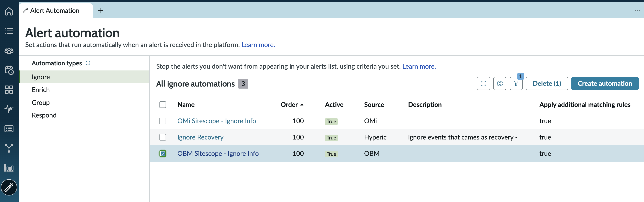Open the team groups sidebar icon
The width and height of the screenshot is (644, 202).
click(9, 51)
